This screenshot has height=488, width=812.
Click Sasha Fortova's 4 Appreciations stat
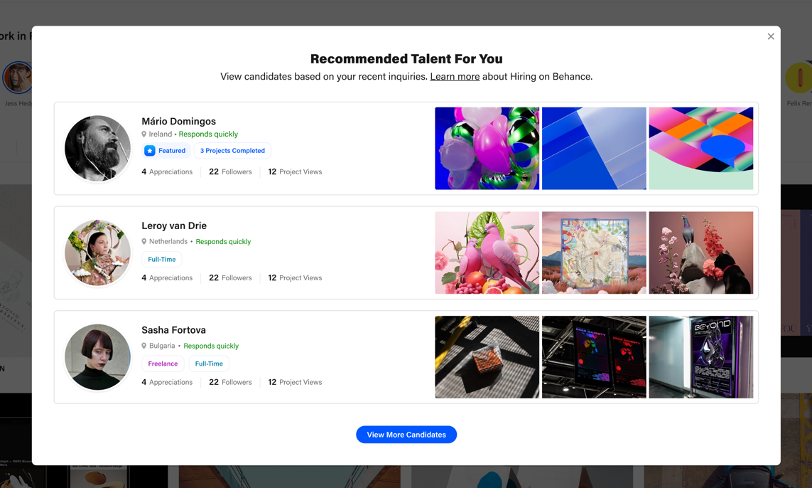(x=167, y=382)
